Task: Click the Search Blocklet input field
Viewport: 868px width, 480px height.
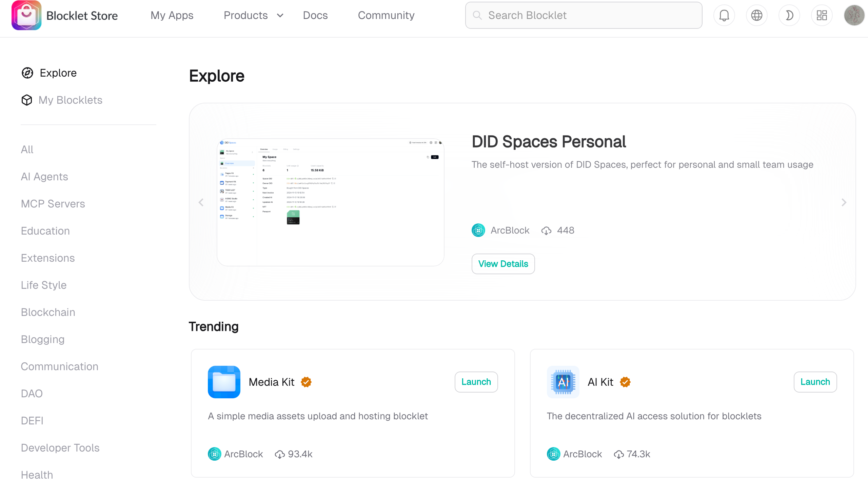Action: tap(583, 15)
